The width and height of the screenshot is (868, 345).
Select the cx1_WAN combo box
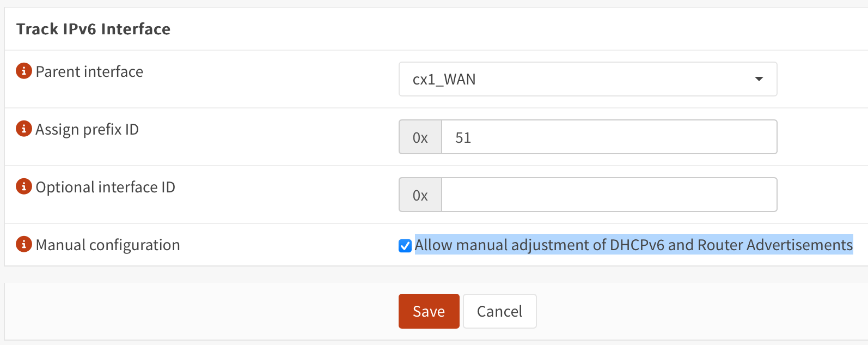588,79
